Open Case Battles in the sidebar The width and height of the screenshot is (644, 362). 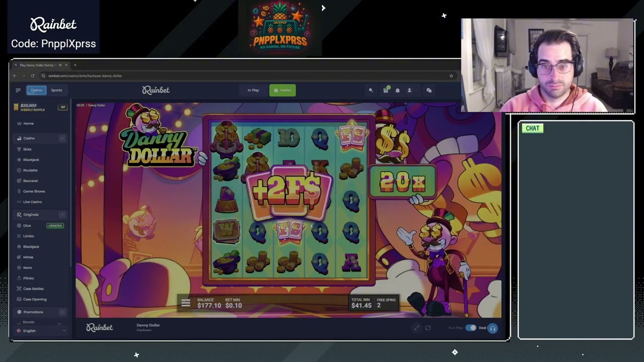(33, 289)
